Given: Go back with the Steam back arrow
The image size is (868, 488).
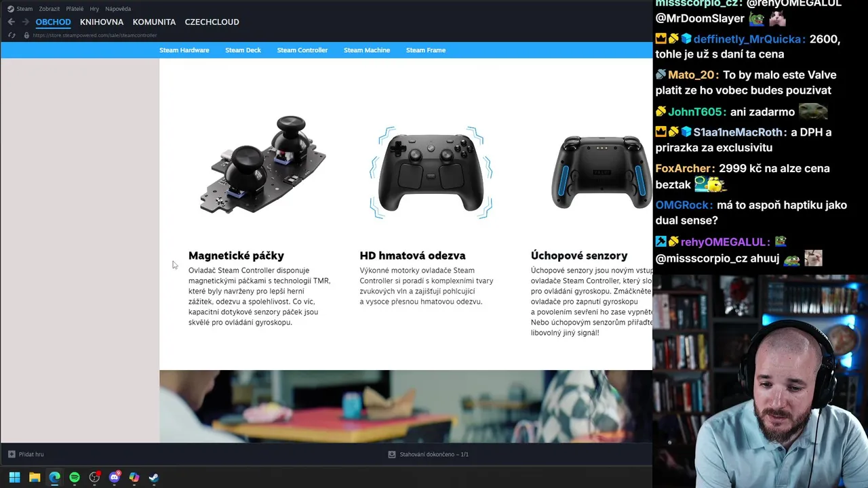Looking at the screenshot, I should click(11, 22).
